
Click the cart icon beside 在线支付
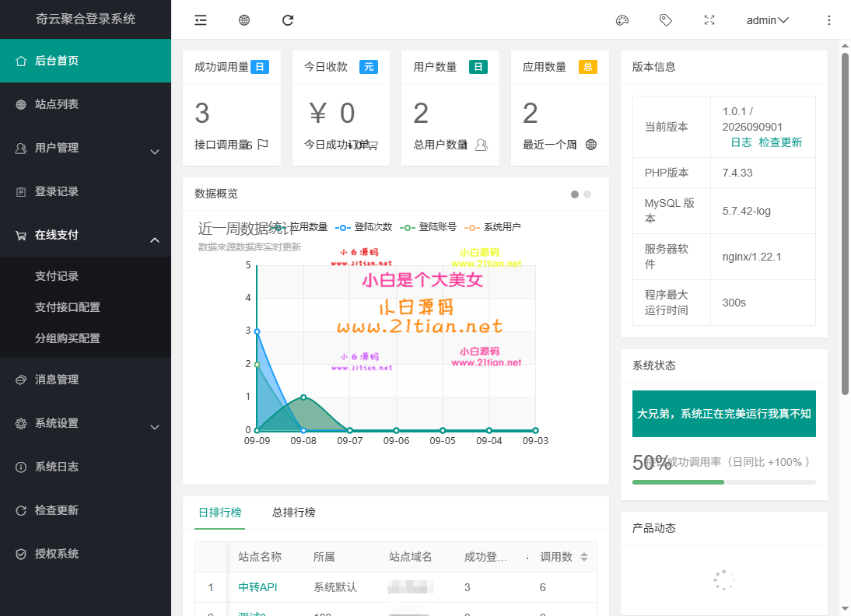click(21, 236)
